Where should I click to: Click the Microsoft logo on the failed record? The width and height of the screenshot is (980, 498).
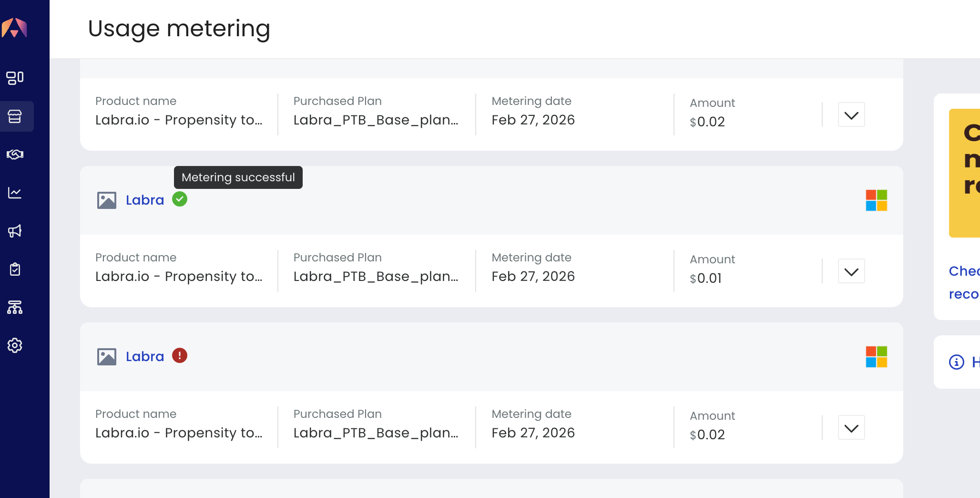(876, 357)
